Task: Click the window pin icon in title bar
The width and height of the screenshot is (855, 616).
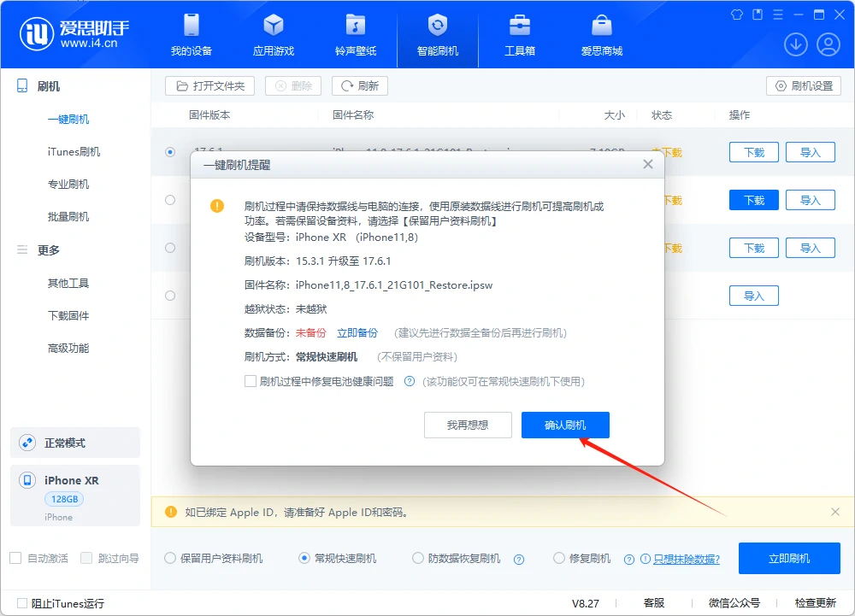Action: 758,15
